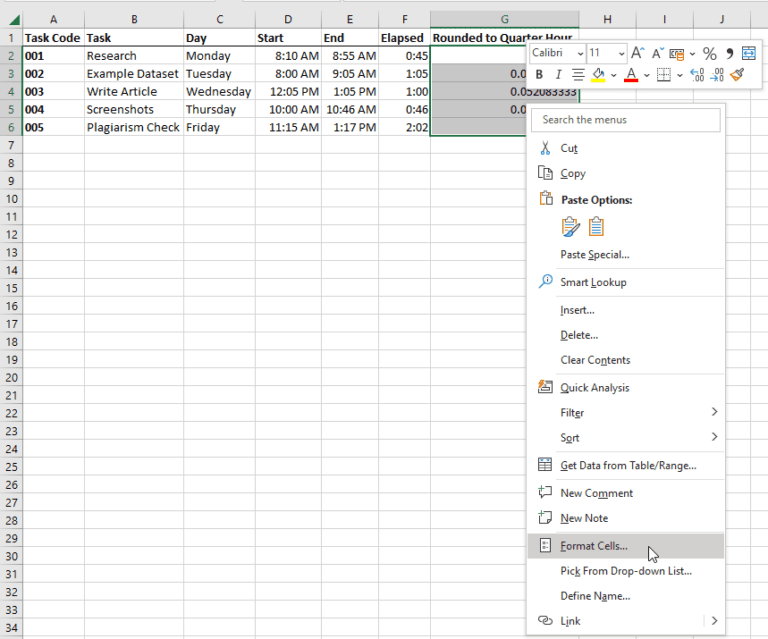The width and height of the screenshot is (768, 639).
Task: Open the Borders dropdown arrow
Action: tap(680, 75)
